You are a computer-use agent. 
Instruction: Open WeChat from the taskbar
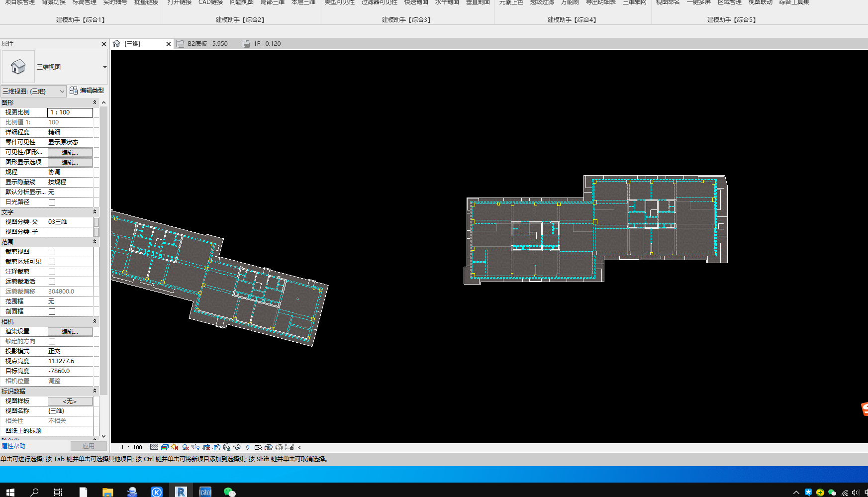229,492
